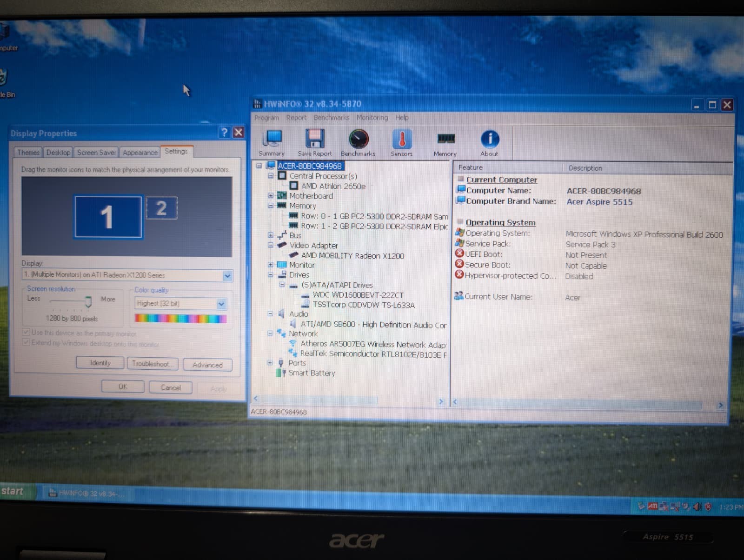Open the Benchmarks gauge icon
744x560 pixels.
(358, 143)
